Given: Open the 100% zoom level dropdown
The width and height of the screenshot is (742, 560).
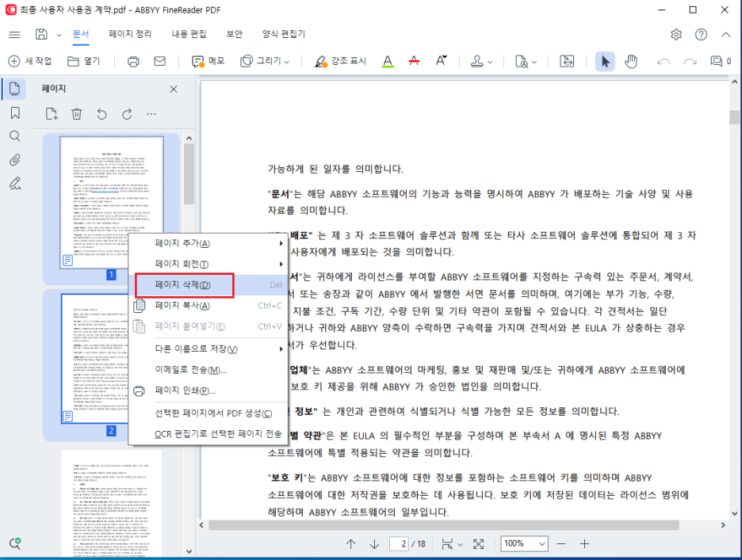Looking at the screenshot, I should (x=524, y=544).
